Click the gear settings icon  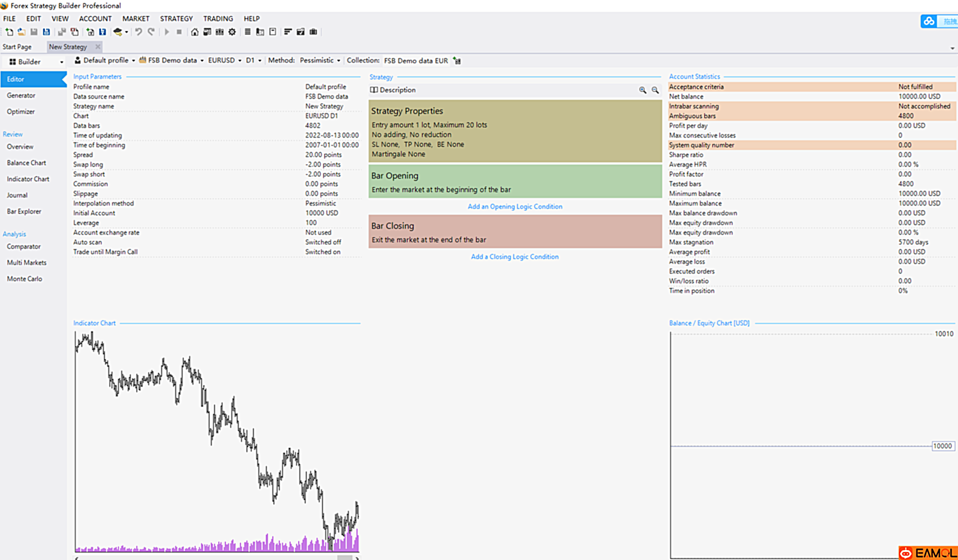pyautogui.click(x=232, y=32)
